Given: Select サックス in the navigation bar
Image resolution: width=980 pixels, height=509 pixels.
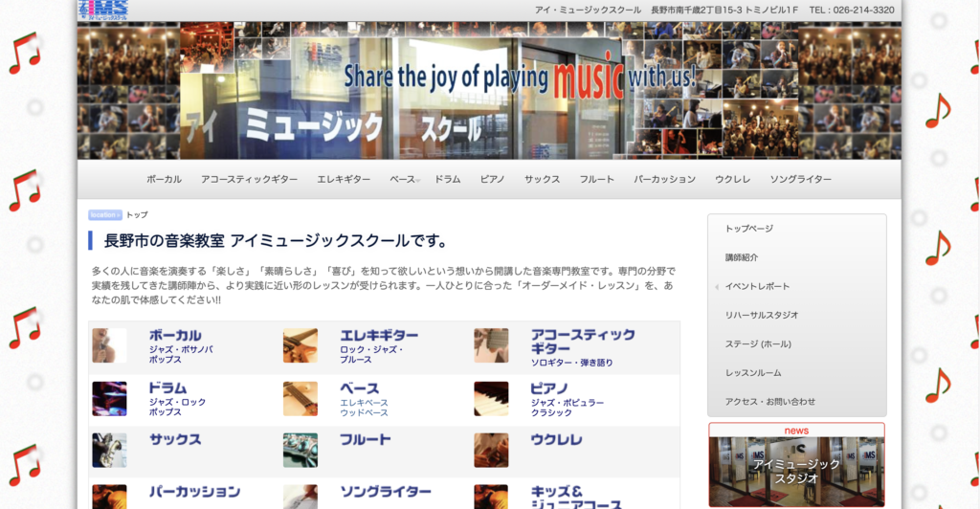Looking at the screenshot, I should pyautogui.click(x=542, y=179).
